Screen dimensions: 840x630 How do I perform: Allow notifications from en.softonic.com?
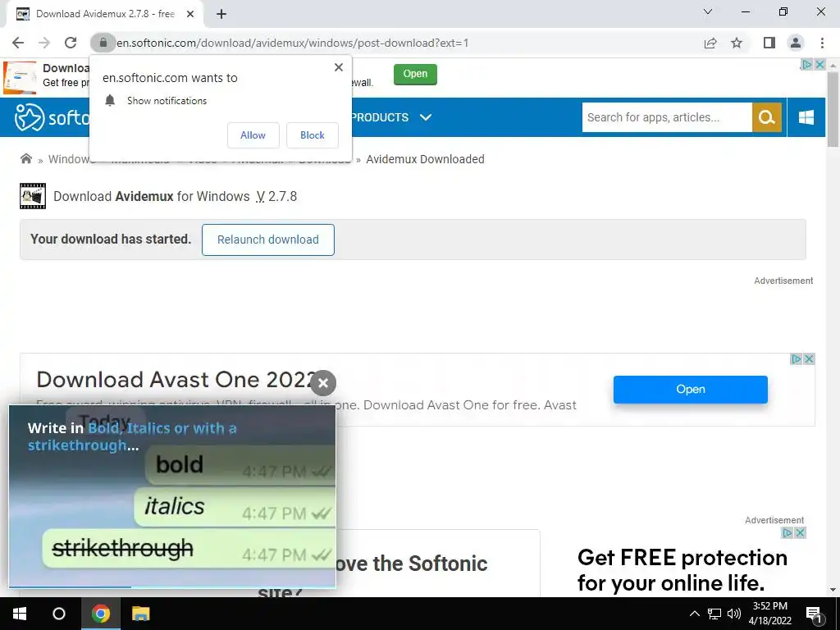(x=253, y=135)
